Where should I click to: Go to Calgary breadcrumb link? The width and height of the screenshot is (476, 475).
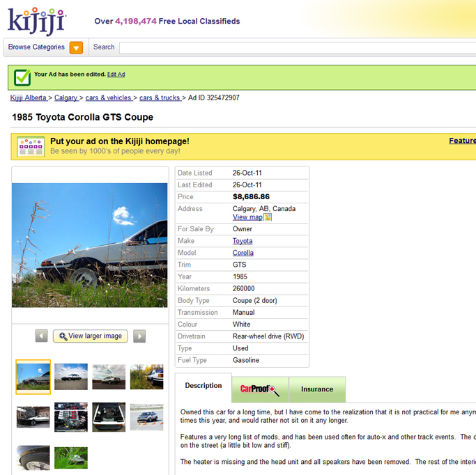click(x=66, y=98)
